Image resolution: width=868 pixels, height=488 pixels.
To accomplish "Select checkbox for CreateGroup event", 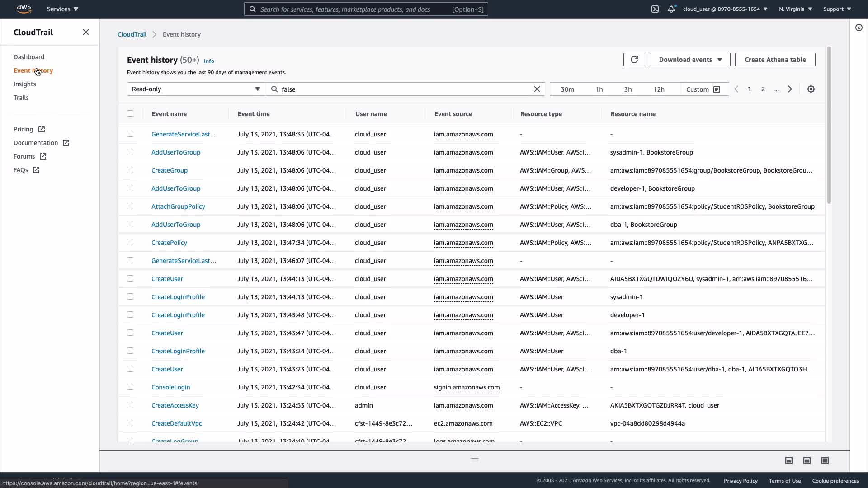I will click(x=130, y=170).
